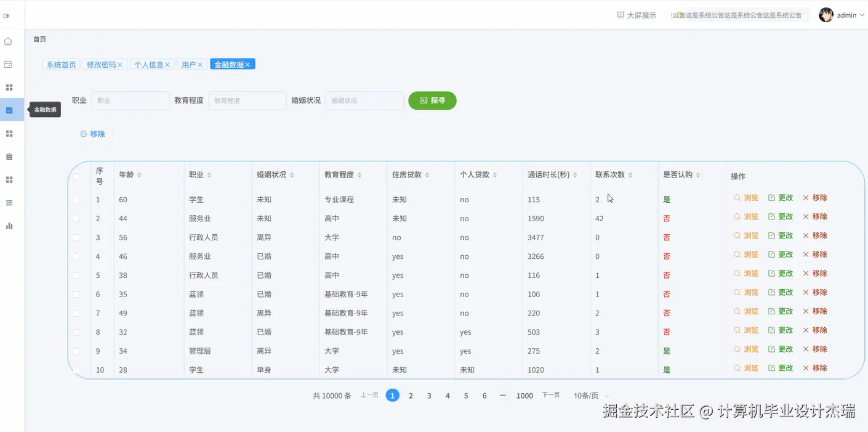The height and width of the screenshot is (432, 868).
Task: Sort by 婚姻状况 column arrows
Action: coord(292,175)
